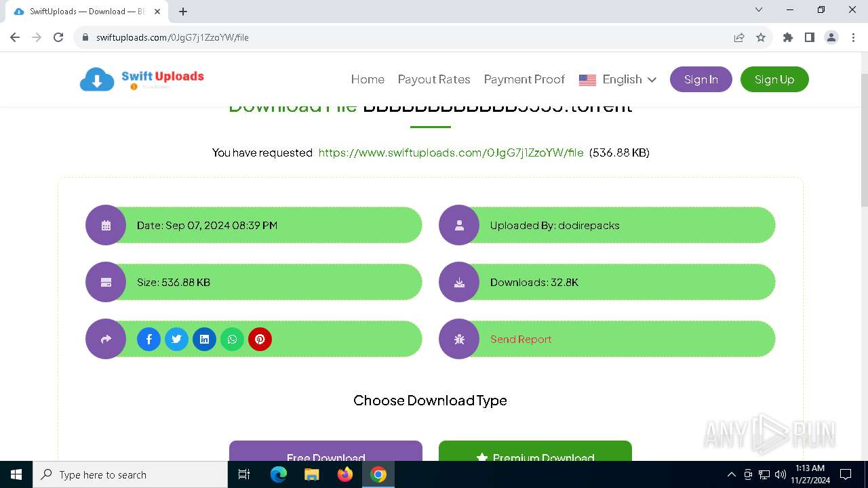Click the uploader user icon
This screenshot has height=488, width=868.
coord(459,225)
